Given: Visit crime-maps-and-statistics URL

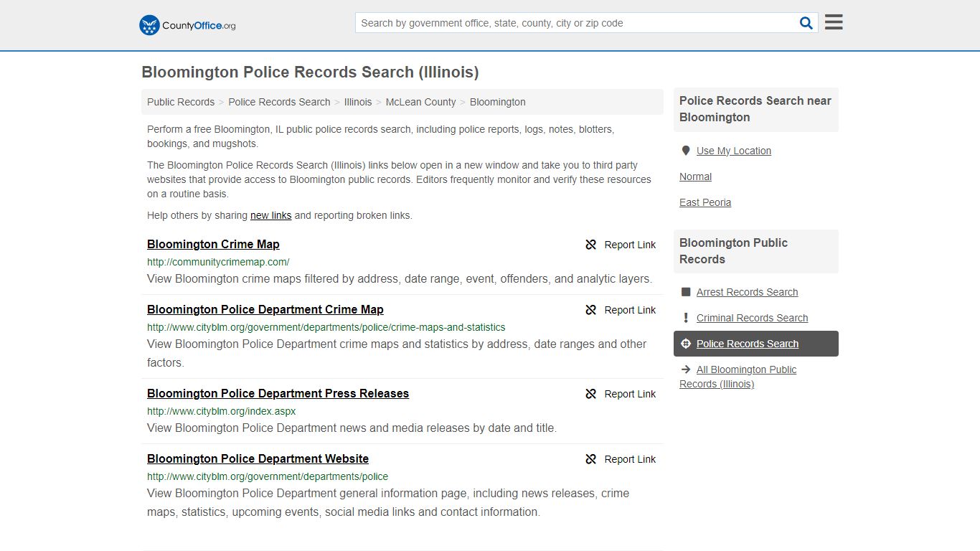Looking at the screenshot, I should coord(326,327).
